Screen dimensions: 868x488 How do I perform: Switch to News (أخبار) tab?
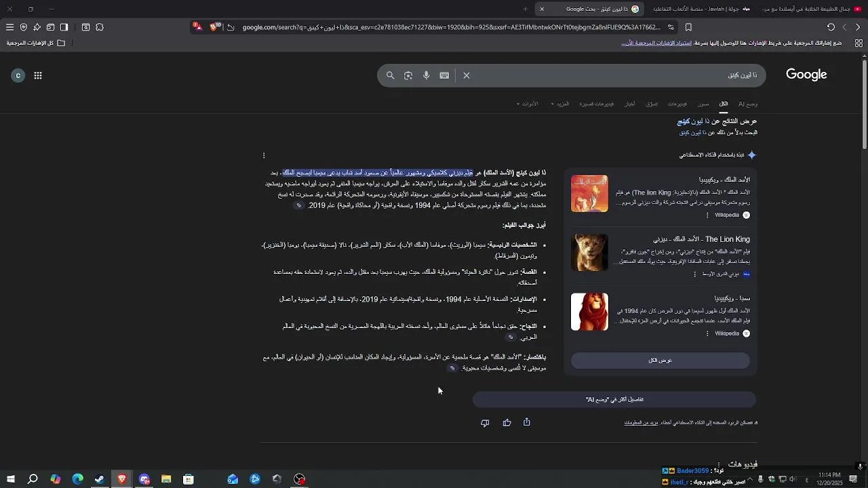coord(630,104)
